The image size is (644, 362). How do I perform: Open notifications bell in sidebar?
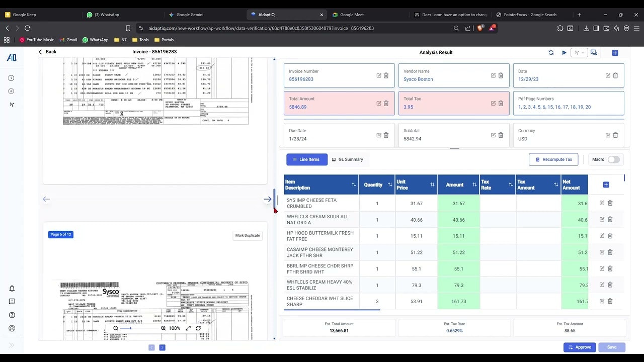(x=12, y=289)
